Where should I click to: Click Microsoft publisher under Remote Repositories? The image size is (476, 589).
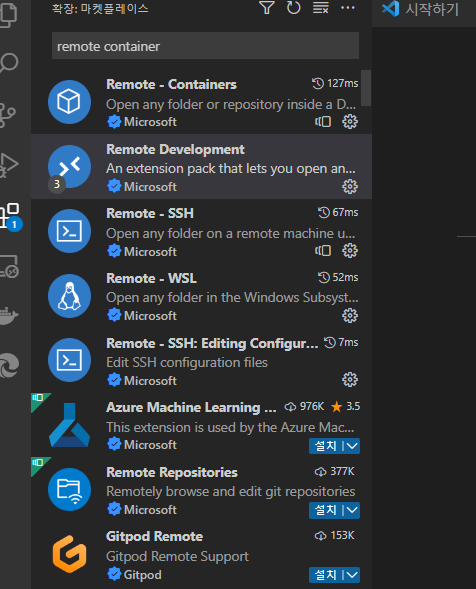(150, 510)
